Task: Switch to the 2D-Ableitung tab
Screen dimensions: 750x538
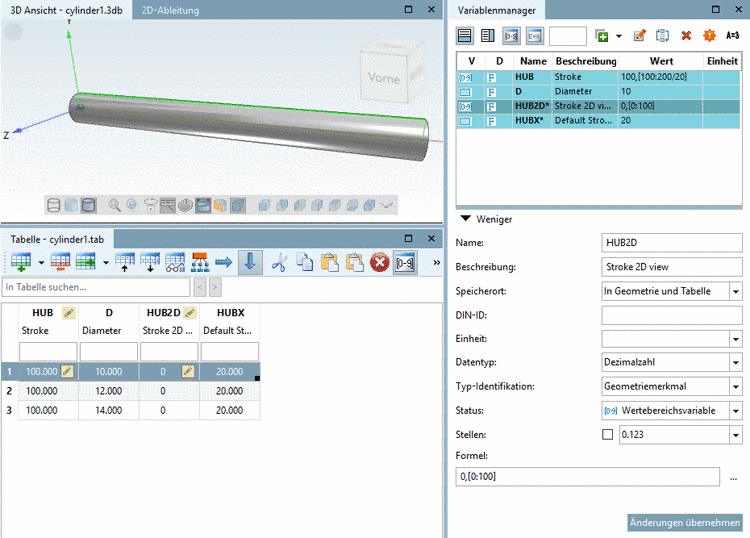Action: [x=170, y=10]
